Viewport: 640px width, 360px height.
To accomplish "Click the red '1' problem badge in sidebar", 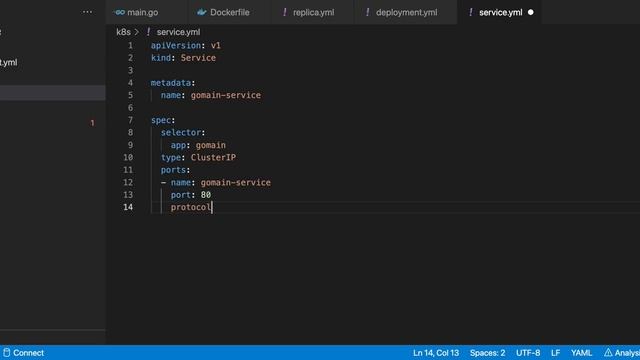I will point(92,123).
